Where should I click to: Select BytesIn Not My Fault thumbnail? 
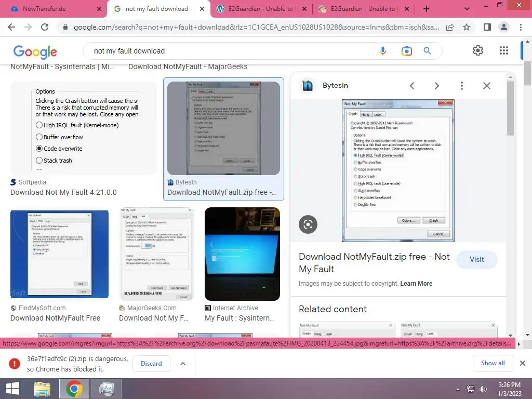[x=223, y=128]
